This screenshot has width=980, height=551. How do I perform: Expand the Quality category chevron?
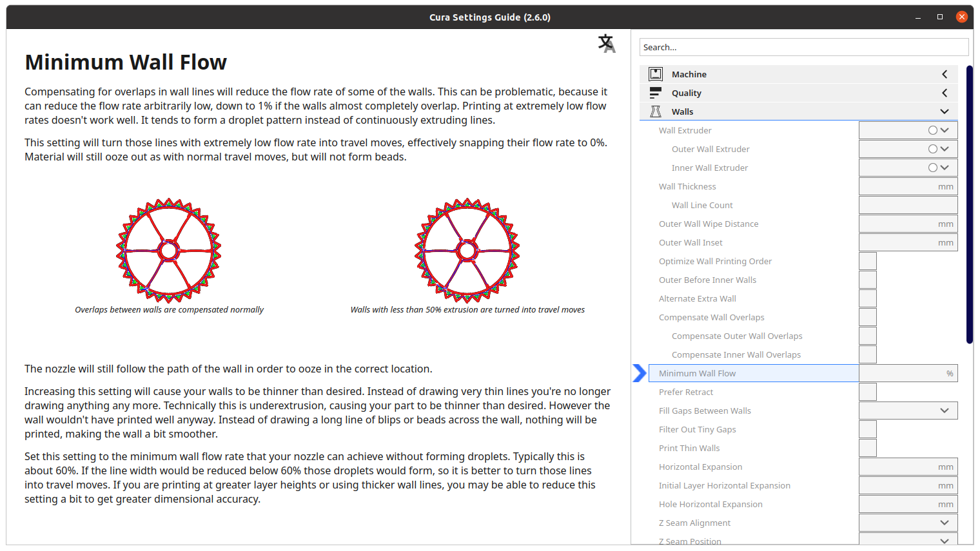click(x=945, y=93)
